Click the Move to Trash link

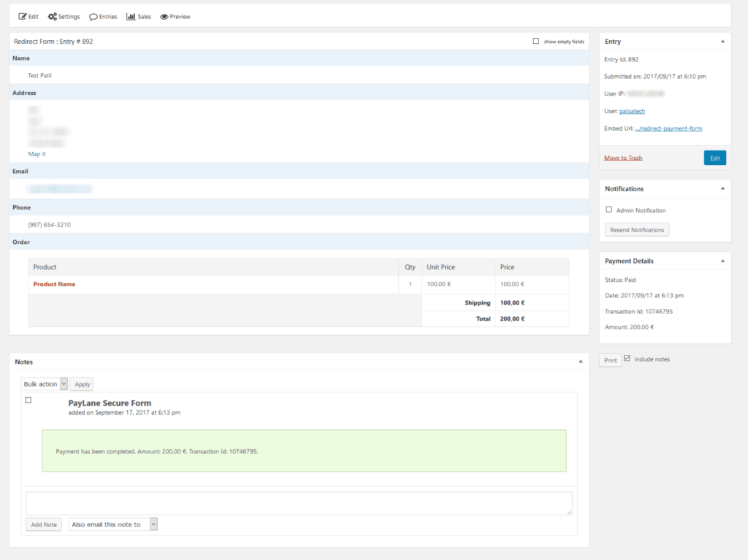tap(623, 158)
